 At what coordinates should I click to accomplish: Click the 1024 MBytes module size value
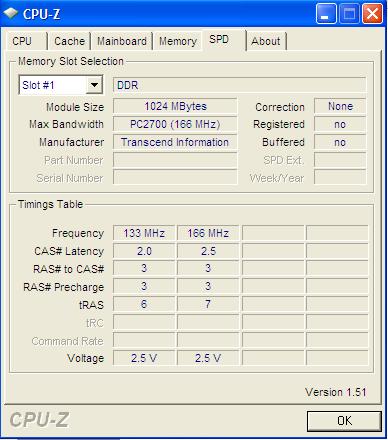click(175, 106)
